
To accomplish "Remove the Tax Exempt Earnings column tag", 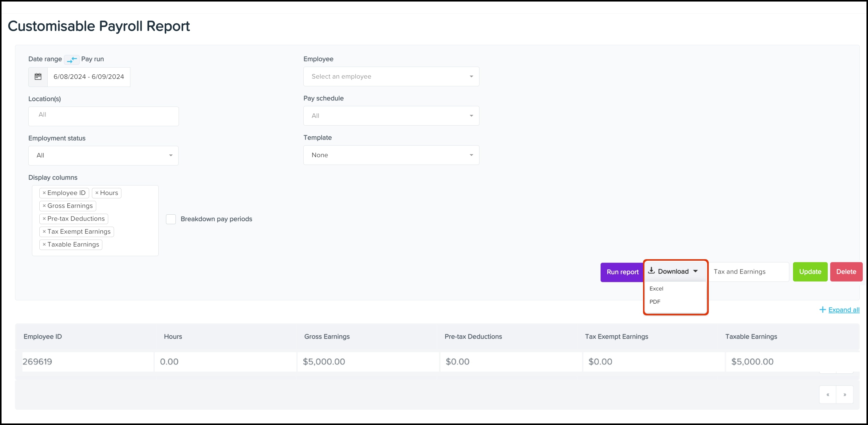I will 44,232.
